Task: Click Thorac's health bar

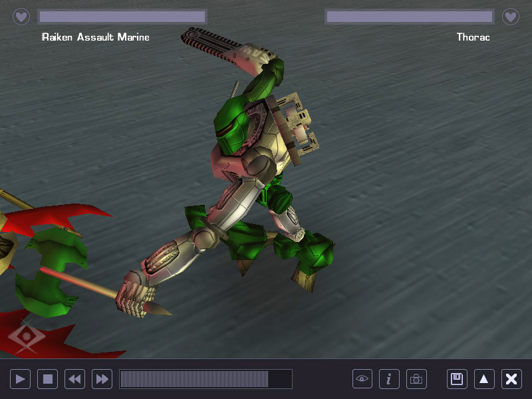Action: pos(410,16)
